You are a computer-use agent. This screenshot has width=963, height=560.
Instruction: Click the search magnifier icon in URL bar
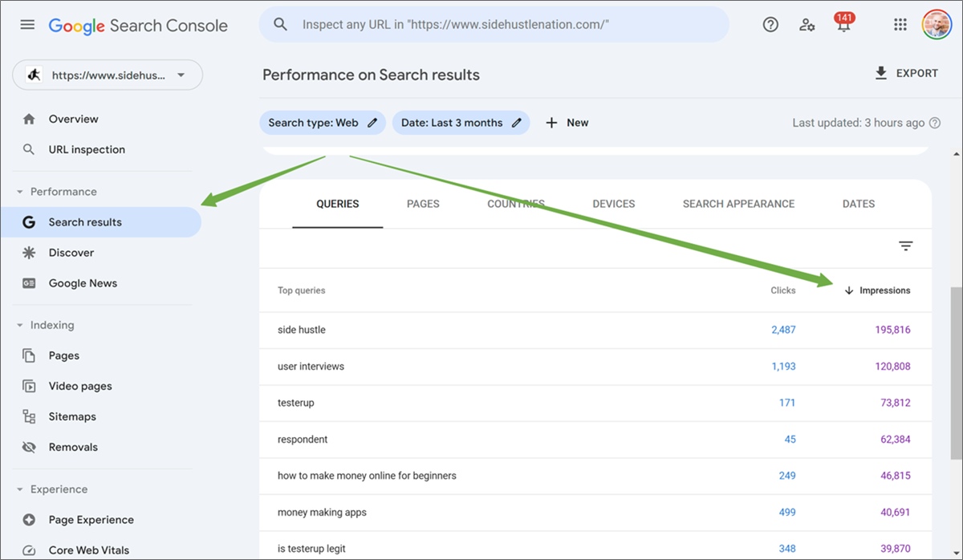[x=280, y=25]
